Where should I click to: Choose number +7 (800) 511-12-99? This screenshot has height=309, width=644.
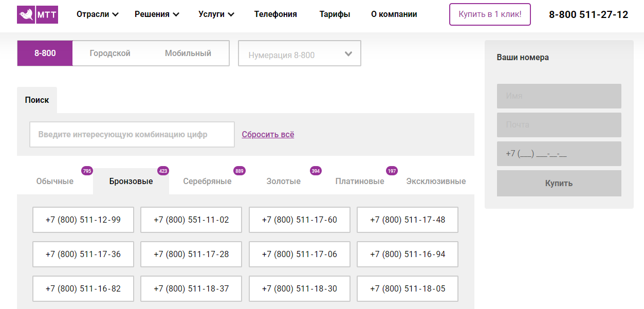coord(83,220)
